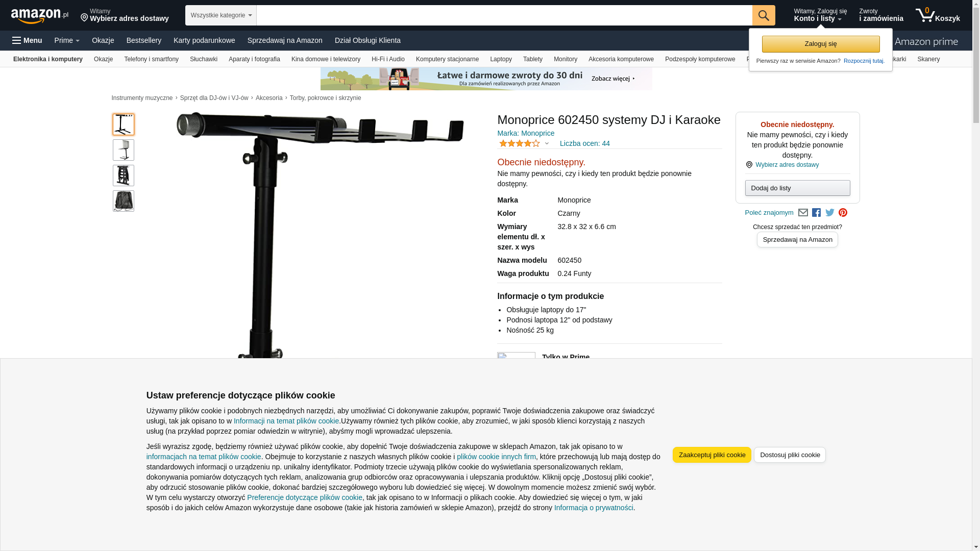Open the Liczba ocen: 44 reviews link
This screenshot has height=551, width=980.
(584, 143)
